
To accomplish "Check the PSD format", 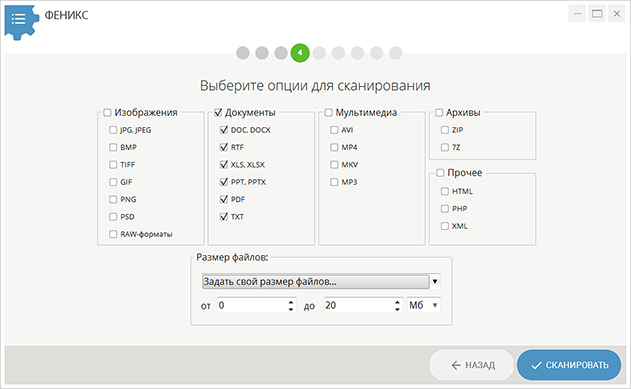I will tap(113, 216).
